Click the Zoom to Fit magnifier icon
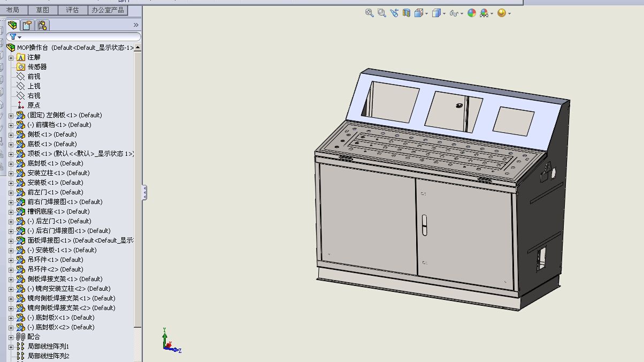 point(369,13)
